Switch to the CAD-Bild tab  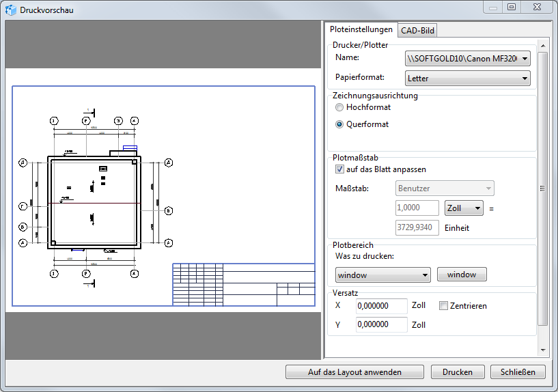(x=417, y=30)
